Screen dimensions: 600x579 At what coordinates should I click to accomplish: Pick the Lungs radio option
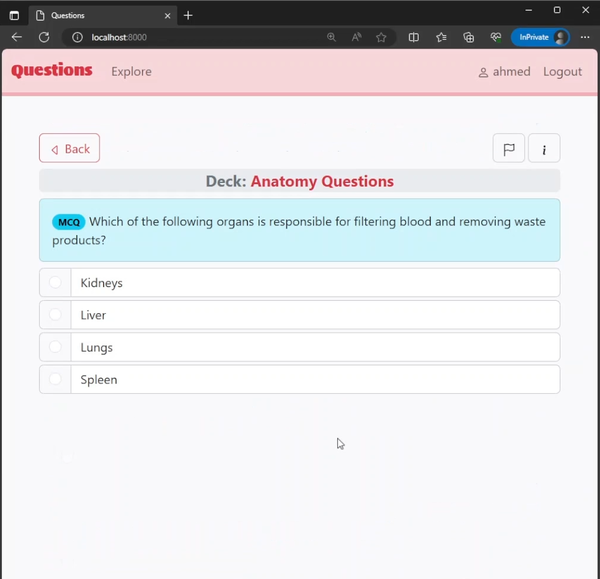pyautogui.click(x=55, y=347)
